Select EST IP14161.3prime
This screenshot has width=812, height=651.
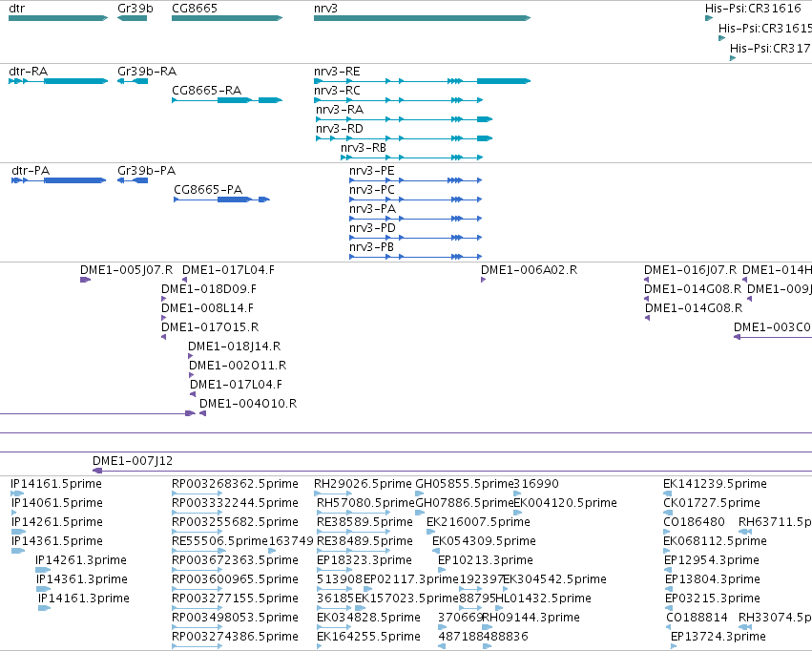44,608
